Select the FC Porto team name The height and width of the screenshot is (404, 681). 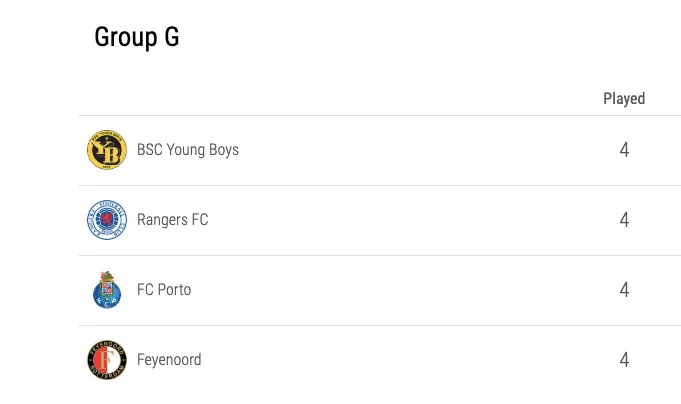pos(164,290)
